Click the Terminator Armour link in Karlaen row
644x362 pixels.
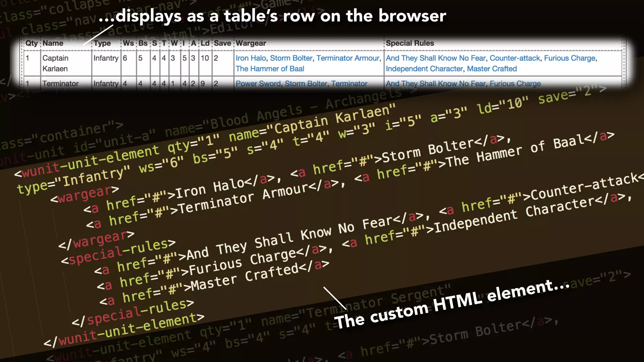(x=348, y=58)
